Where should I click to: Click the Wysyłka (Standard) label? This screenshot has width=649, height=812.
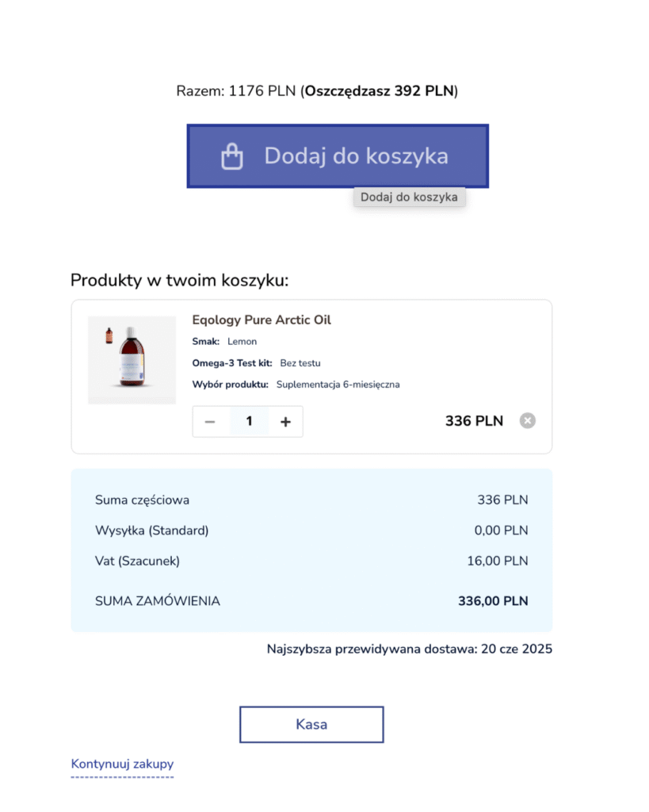pyautogui.click(x=152, y=530)
